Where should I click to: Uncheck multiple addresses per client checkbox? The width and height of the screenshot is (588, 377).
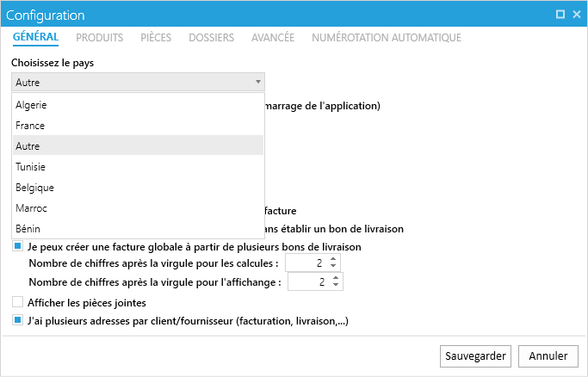[18, 321]
